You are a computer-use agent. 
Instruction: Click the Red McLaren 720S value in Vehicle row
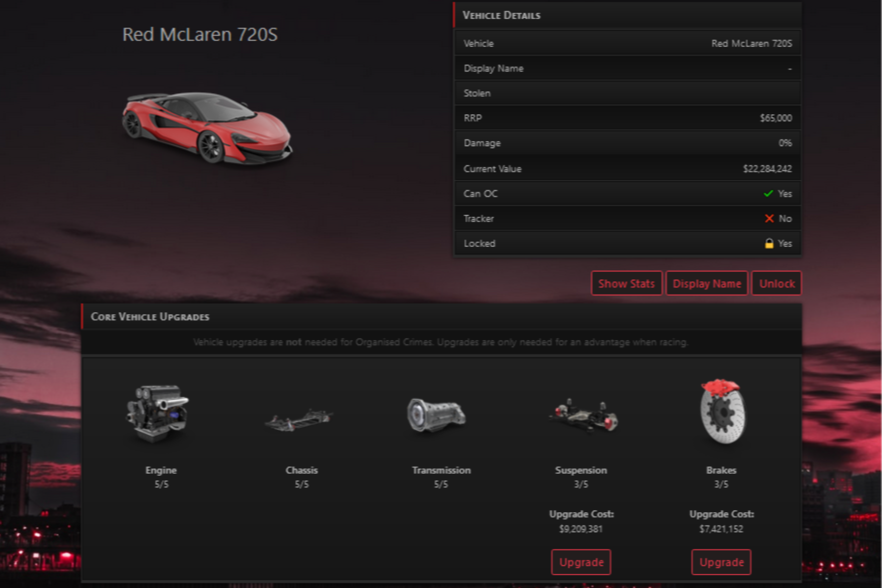[x=751, y=44]
